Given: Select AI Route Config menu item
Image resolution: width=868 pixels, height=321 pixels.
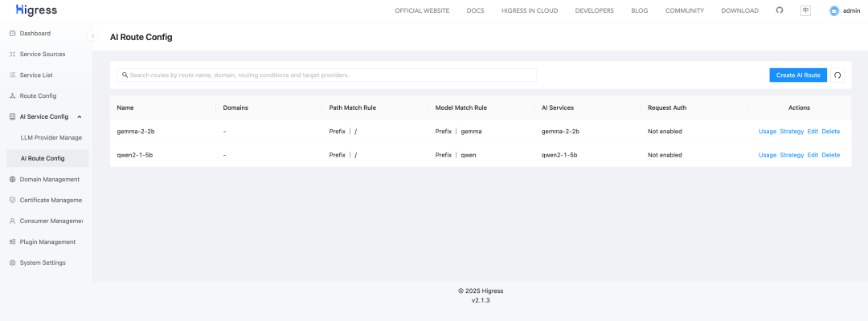Looking at the screenshot, I should pyautogui.click(x=47, y=159).
